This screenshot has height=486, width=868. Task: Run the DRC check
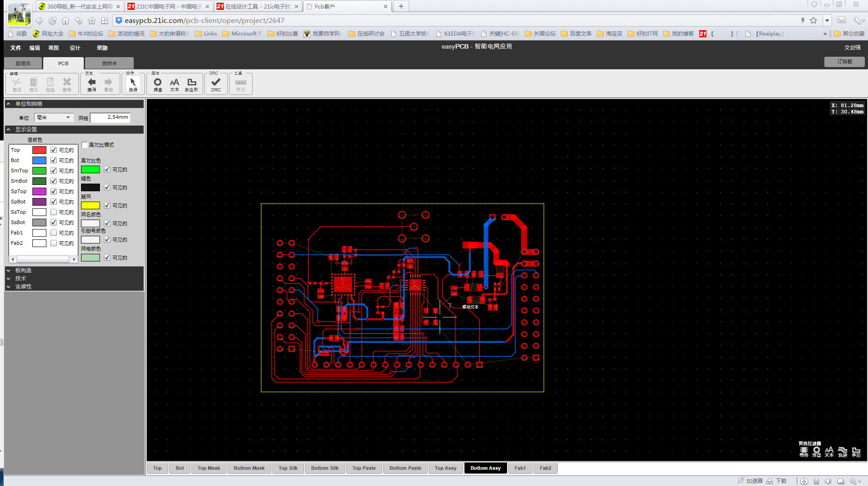click(216, 84)
